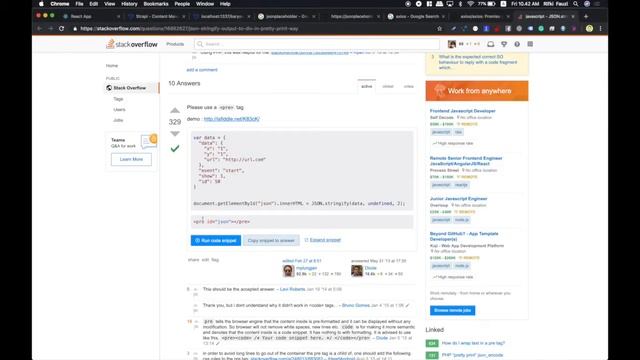Screen dimensions: 640x360
Task: Open linked question about wrapping pre tag text
Action: pyautogui.click(x=473, y=343)
